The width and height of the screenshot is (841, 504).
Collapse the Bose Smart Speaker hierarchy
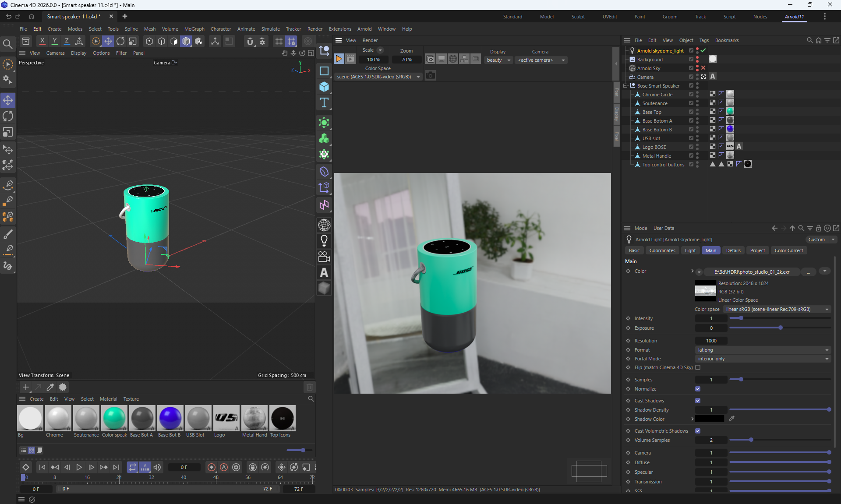[x=625, y=86]
